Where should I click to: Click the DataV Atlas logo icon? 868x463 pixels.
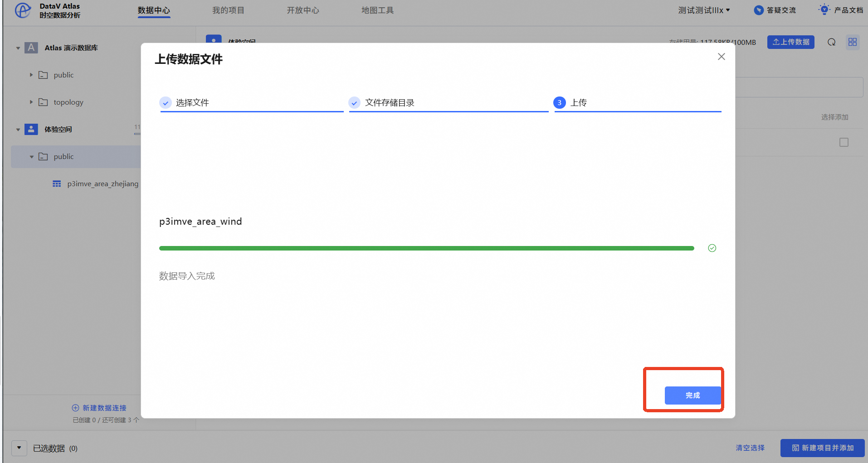pyautogui.click(x=23, y=10)
